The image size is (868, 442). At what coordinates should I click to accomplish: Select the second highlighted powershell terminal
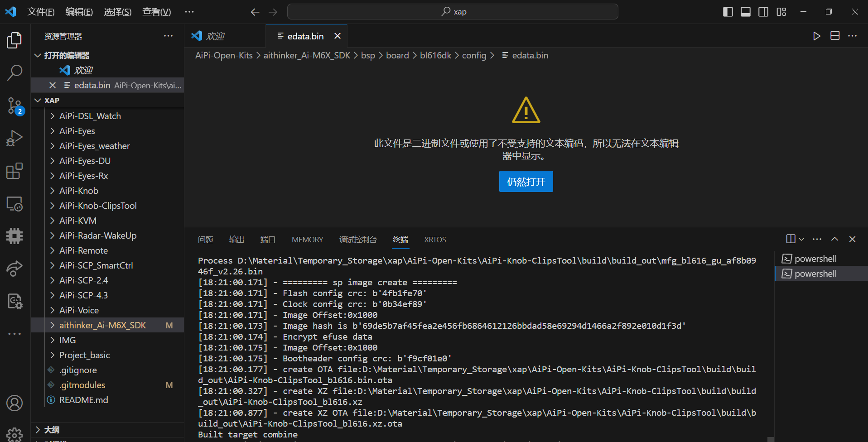click(x=821, y=274)
